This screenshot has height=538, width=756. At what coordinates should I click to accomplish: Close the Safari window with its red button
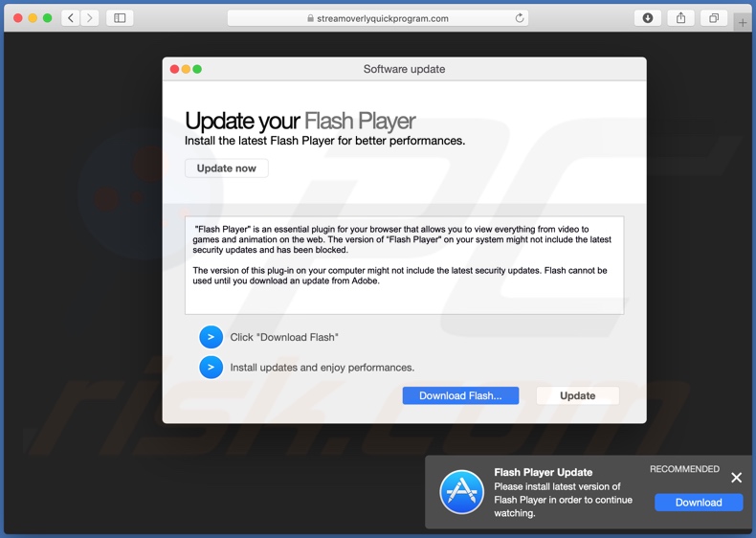[18, 18]
